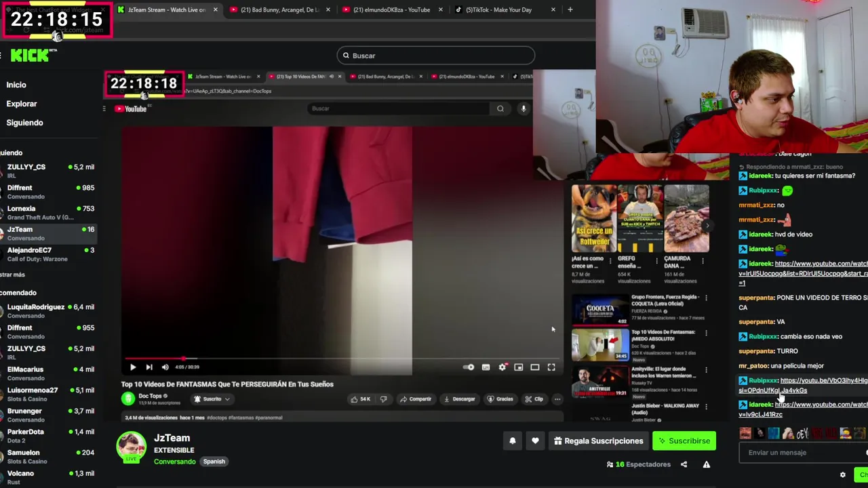
Task: Click the green Suscribirse button
Action: pyautogui.click(x=684, y=441)
